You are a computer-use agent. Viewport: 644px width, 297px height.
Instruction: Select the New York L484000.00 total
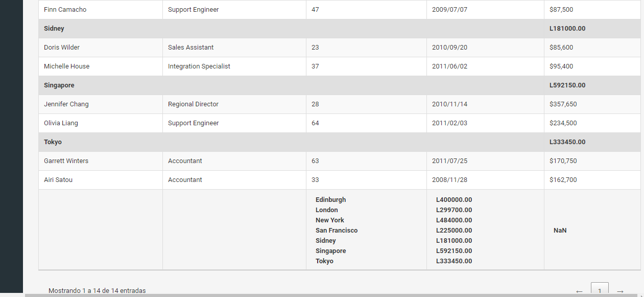coord(454,220)
